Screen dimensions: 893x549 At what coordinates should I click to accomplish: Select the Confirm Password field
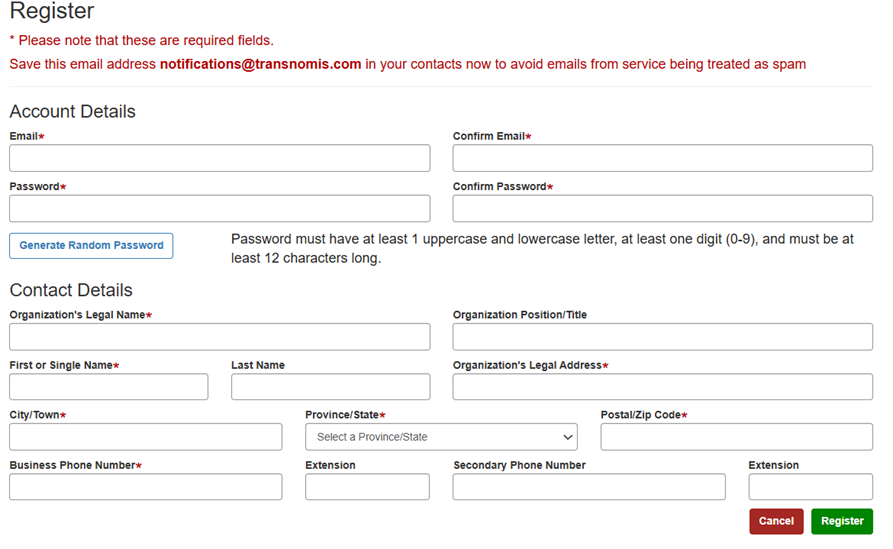pyautogui.click(x=662, y=208)
